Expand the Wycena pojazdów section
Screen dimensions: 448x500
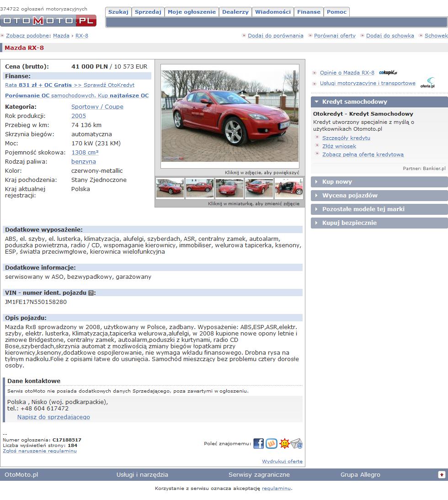(x=379, y=196)
